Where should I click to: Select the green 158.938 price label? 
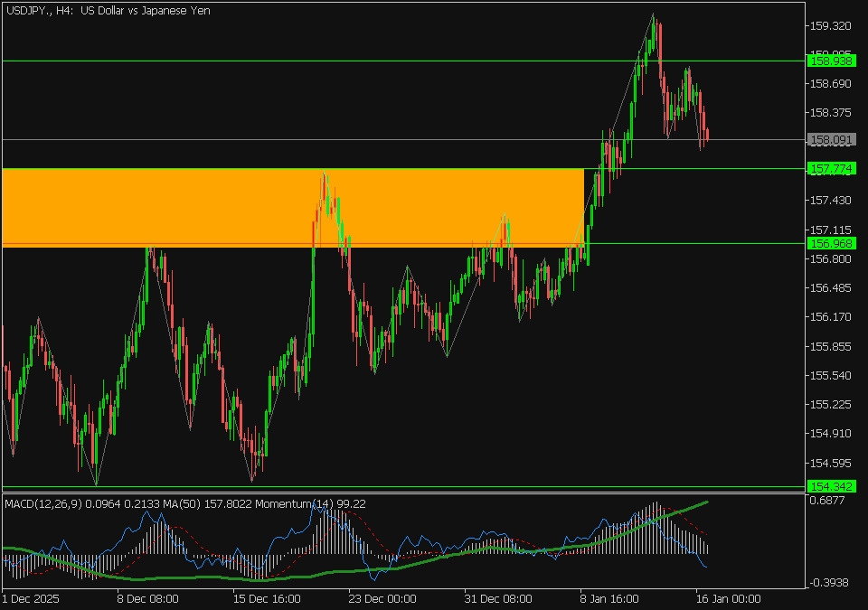pyautogui.click(x=832, y=61)
